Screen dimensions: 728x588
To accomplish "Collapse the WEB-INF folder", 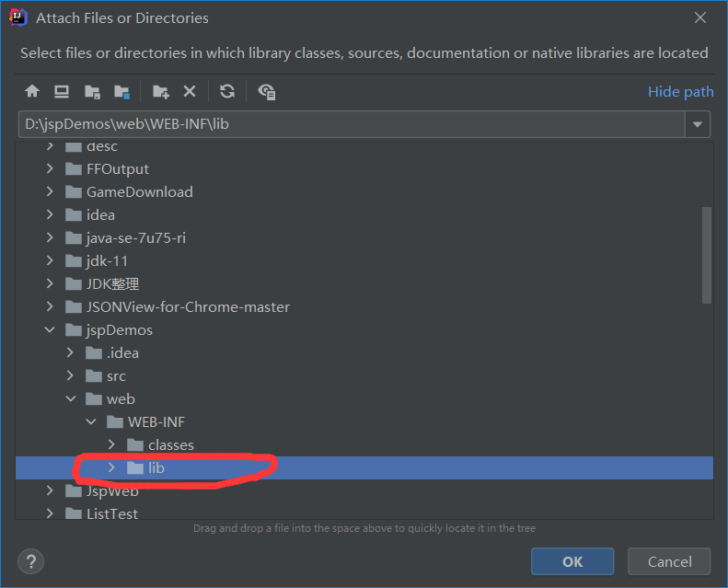I will 91,421.
